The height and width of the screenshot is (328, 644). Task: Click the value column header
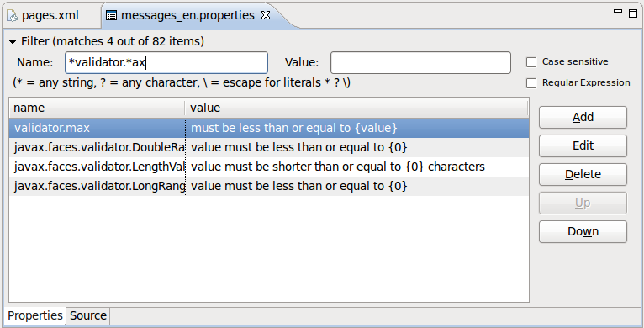[x=356, y=108]
